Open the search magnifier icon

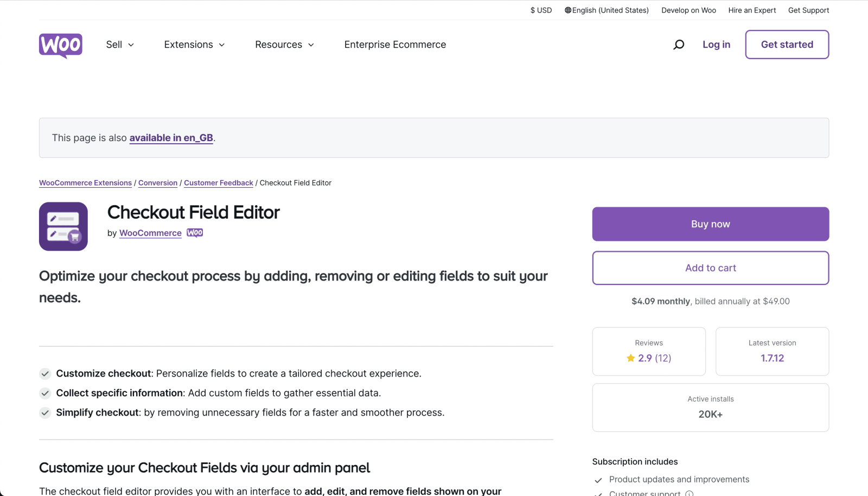(679, 44)
